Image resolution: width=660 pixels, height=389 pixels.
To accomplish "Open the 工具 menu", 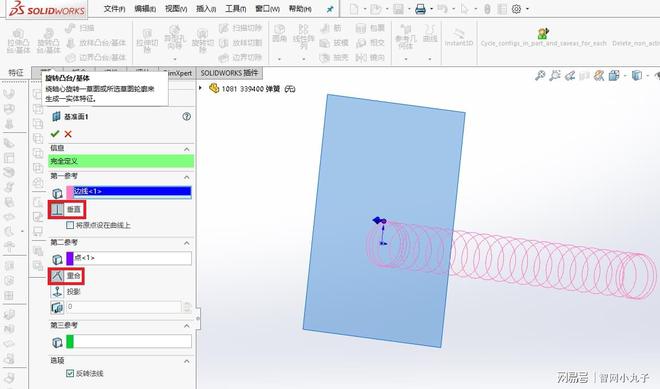I will coord(236,8).
